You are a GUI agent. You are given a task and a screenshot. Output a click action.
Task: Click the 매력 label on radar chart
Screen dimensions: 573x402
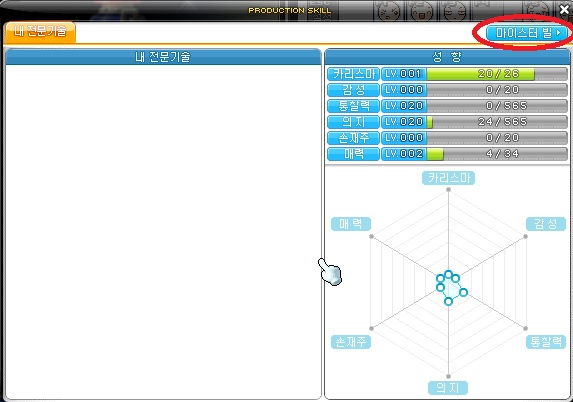point(351,224)
